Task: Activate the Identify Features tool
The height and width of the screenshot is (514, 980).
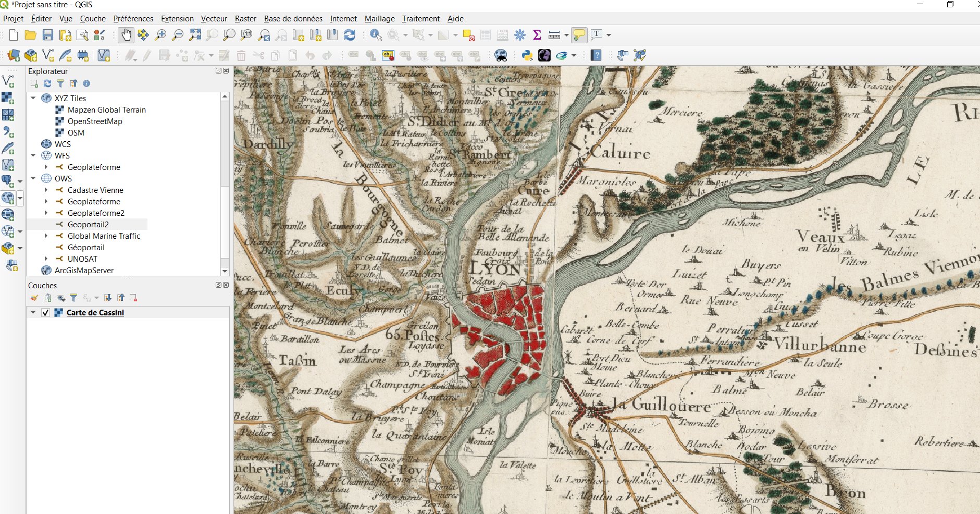Action: point(376,35)
